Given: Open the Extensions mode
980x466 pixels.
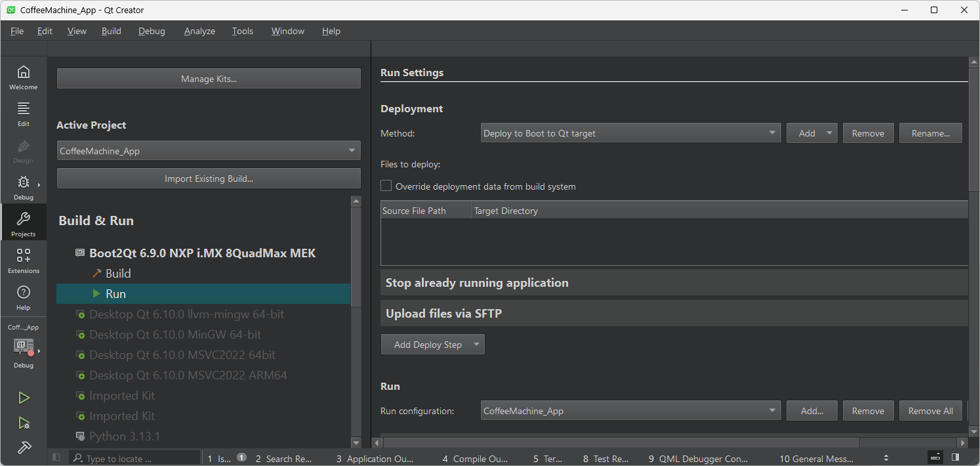Looking at the screenshot, I should pos(23,261).
